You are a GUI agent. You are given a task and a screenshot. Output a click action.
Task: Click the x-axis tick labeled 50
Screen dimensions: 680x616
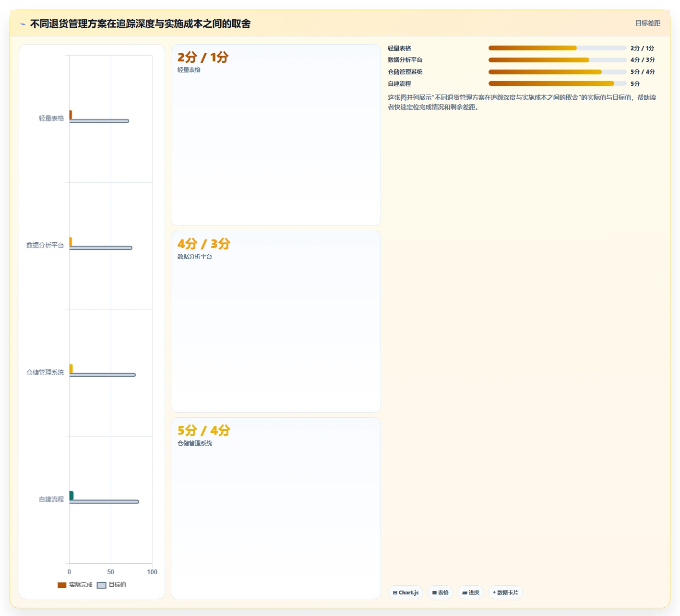pyautogui.click(x=111, y=572)
